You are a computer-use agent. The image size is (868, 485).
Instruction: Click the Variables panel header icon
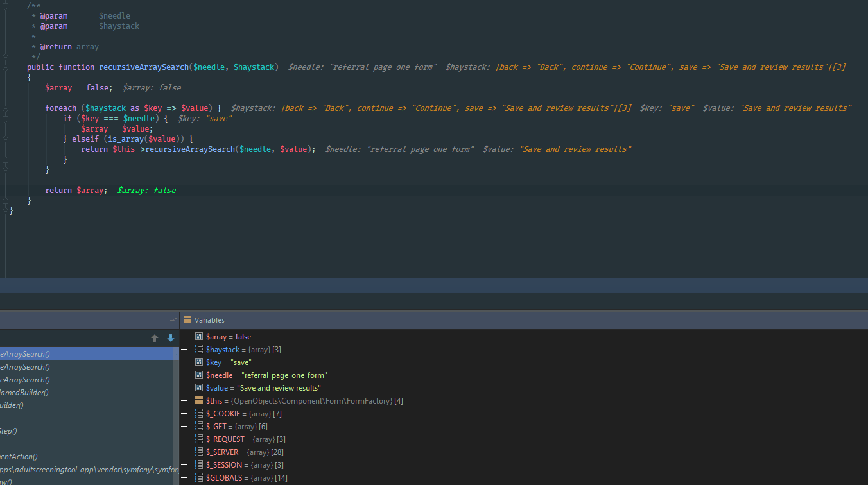coord(187,319)
